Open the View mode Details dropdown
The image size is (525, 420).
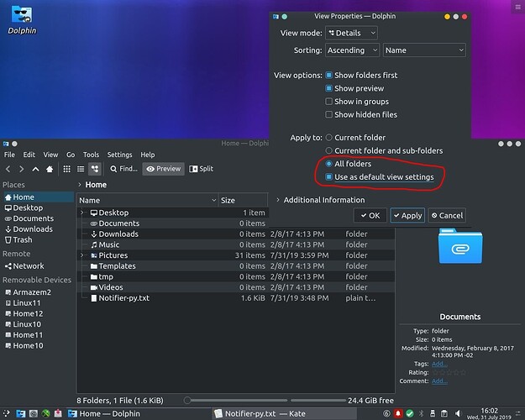click(x=351, y=33)
